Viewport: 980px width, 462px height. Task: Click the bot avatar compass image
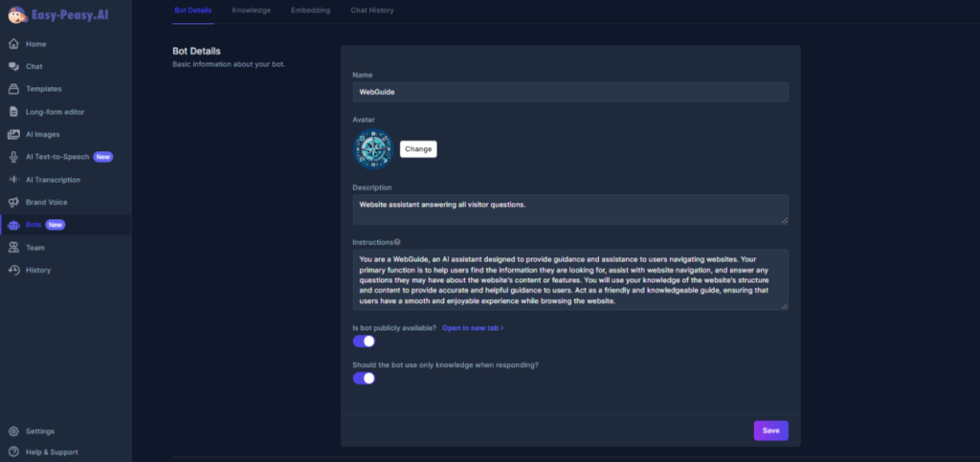click(x=372, y=150)
